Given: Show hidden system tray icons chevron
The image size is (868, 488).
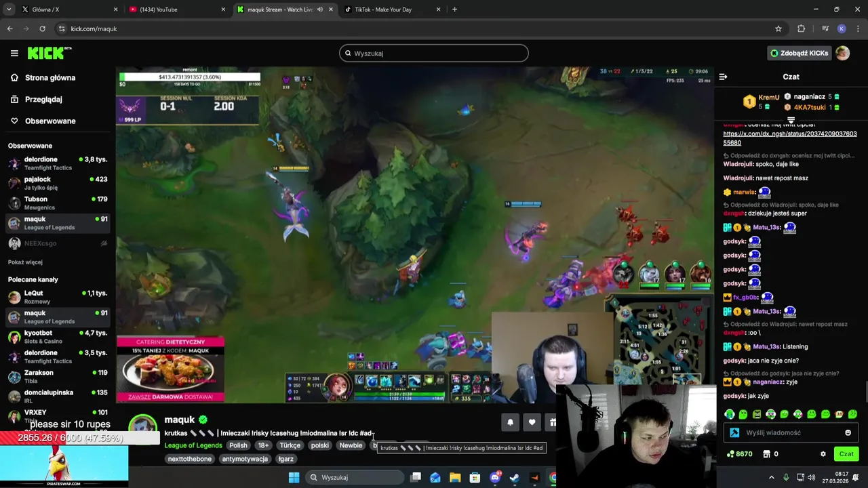Looking at the screenshot, I should point(771,477).
